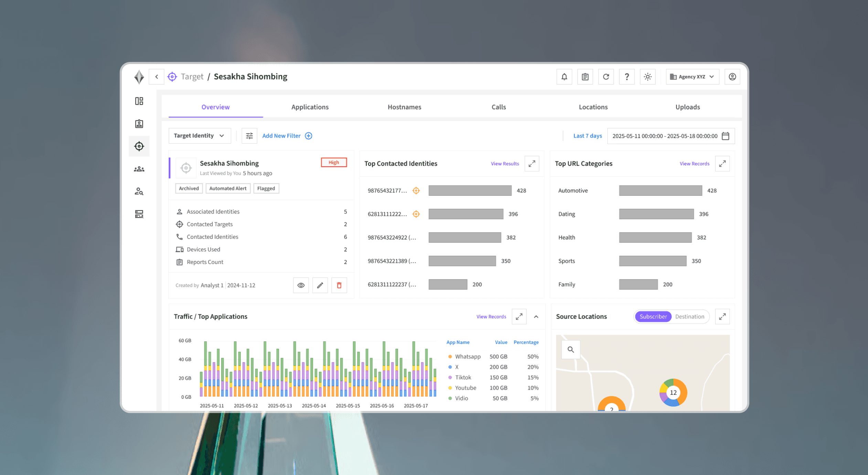Click the Automotive category bar

point(661,190)
